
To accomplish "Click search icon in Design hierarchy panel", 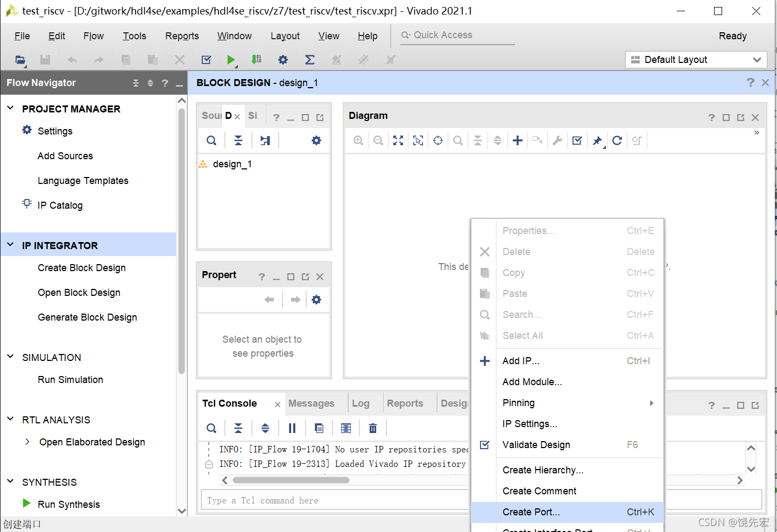I will 211,140.
